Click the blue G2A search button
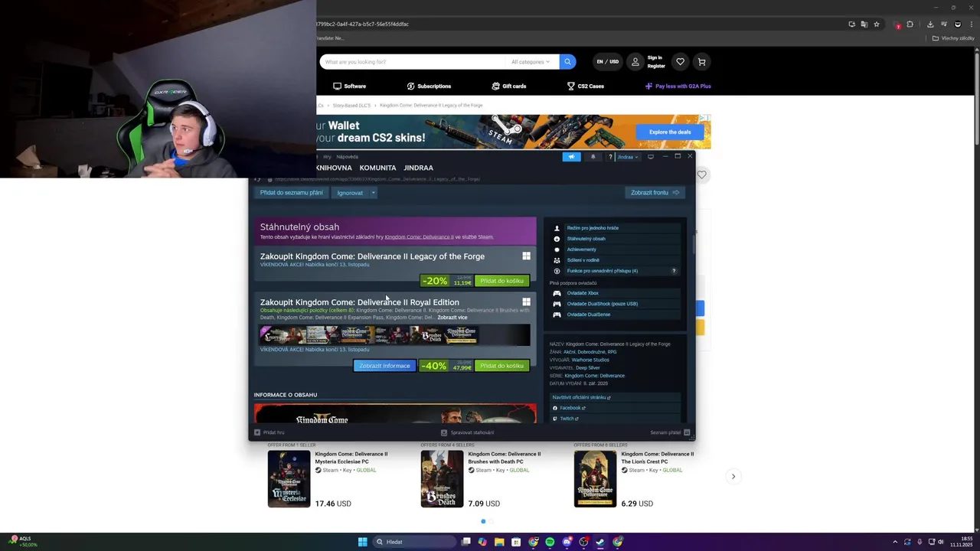 pos(567,62)
